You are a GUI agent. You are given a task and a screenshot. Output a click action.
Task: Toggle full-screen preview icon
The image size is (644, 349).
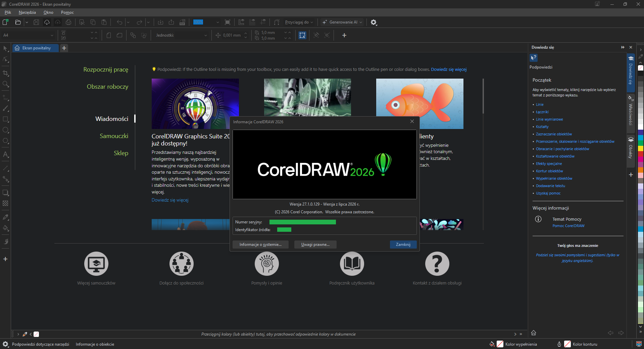228,22
